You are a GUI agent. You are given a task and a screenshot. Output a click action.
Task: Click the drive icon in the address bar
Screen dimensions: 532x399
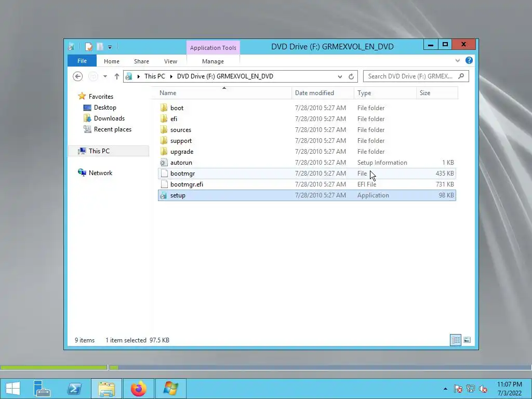point(129,77)
